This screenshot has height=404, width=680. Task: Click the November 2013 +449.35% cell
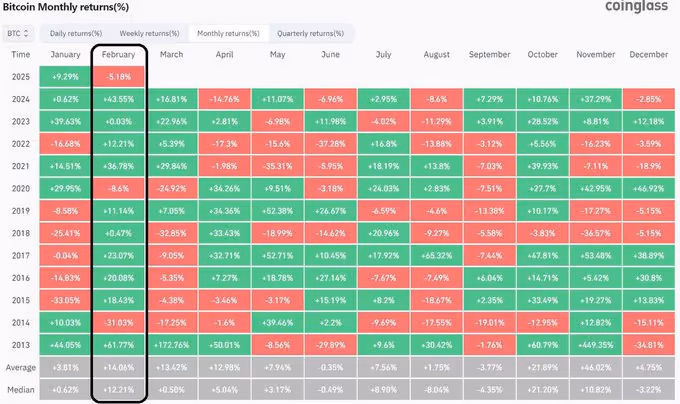coord(595,344)
